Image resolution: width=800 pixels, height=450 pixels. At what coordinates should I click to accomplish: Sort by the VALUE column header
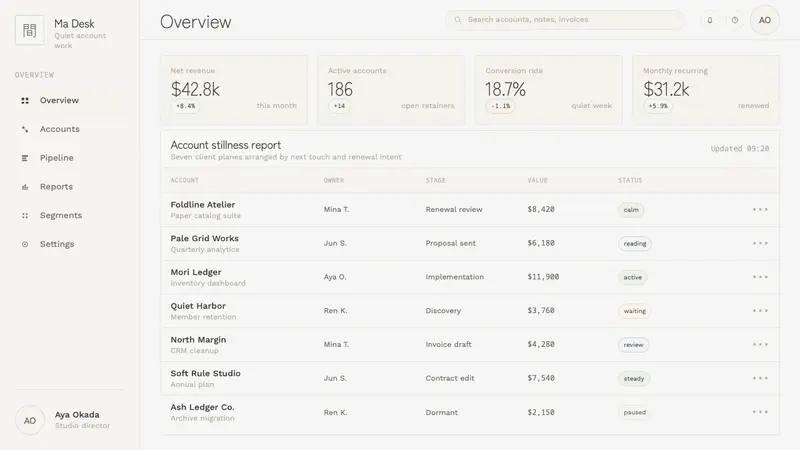tap(537, 180)
